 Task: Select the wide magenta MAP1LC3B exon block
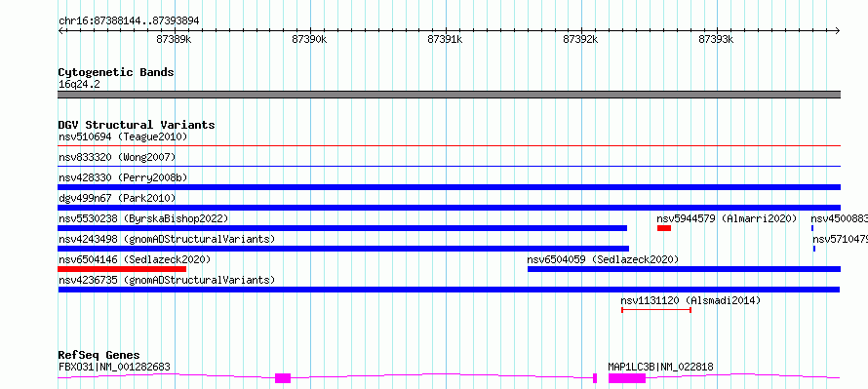[627, 378]
